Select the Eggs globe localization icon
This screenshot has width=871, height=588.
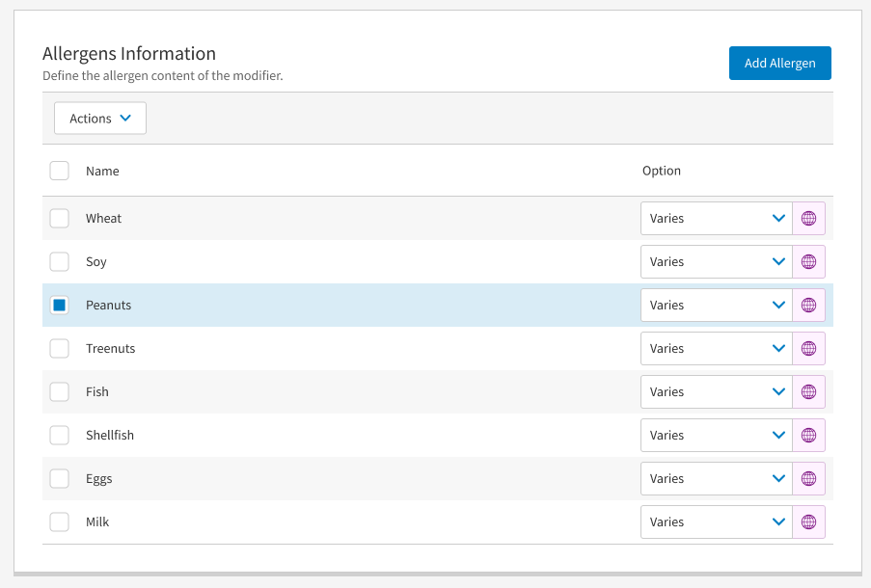pyautogui.click(x=809, y=478)
